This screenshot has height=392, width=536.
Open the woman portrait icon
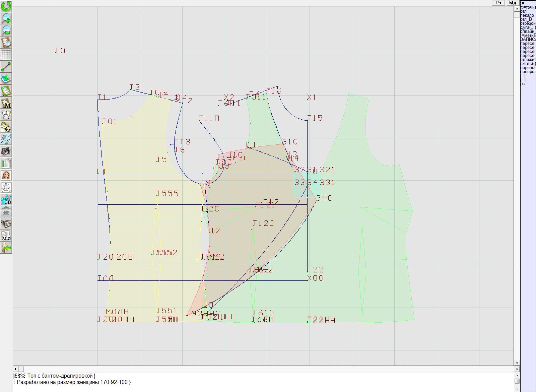[6, 175]
